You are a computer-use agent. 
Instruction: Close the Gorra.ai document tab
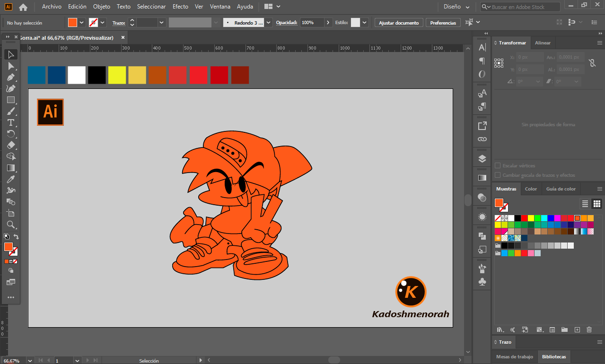[x=123, y=38]
